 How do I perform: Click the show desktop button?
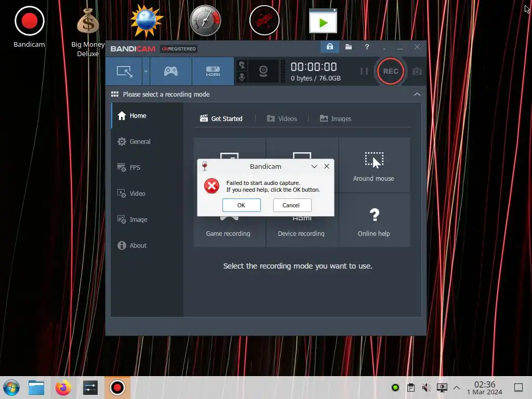(518, 388)
